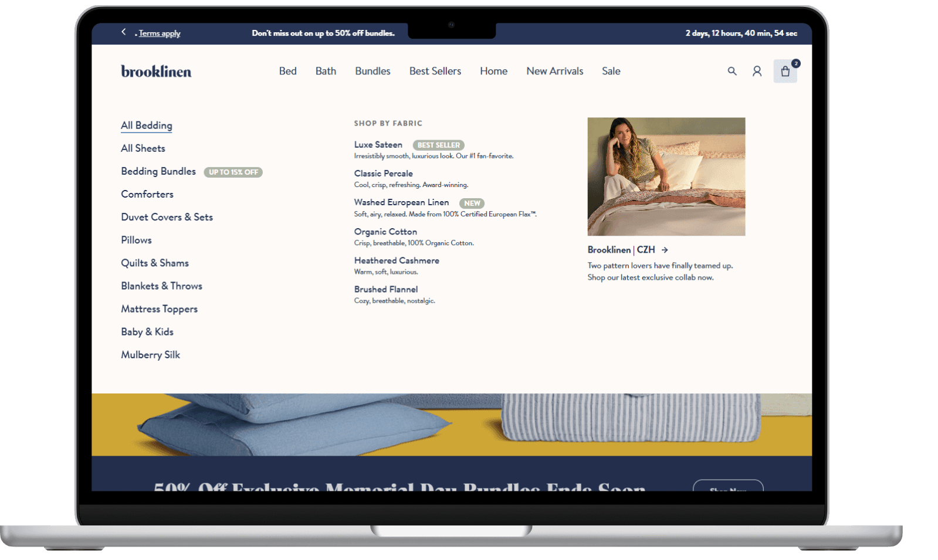The image size is (938, 560).
Task: Open the Brooklinen | CZH link
Action: [621, 250]
